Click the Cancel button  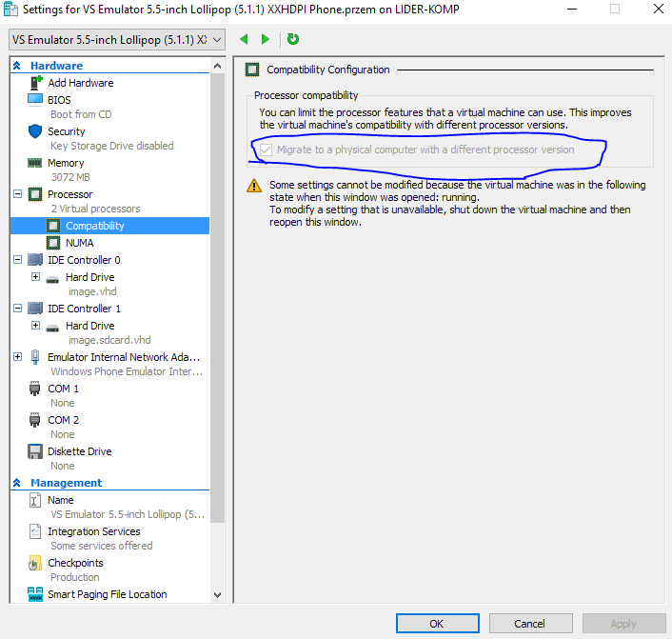[x=530, y=623]
